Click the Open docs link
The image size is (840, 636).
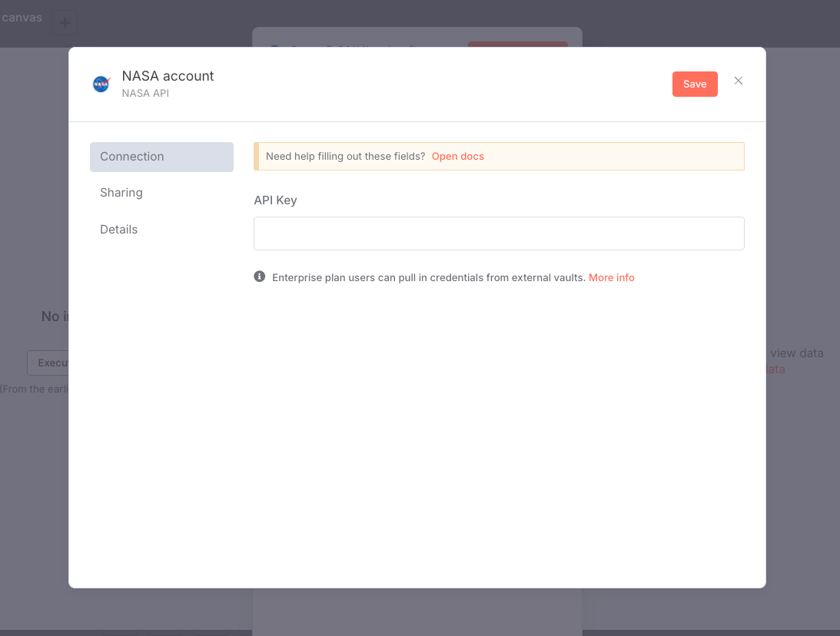click(457, 157)
